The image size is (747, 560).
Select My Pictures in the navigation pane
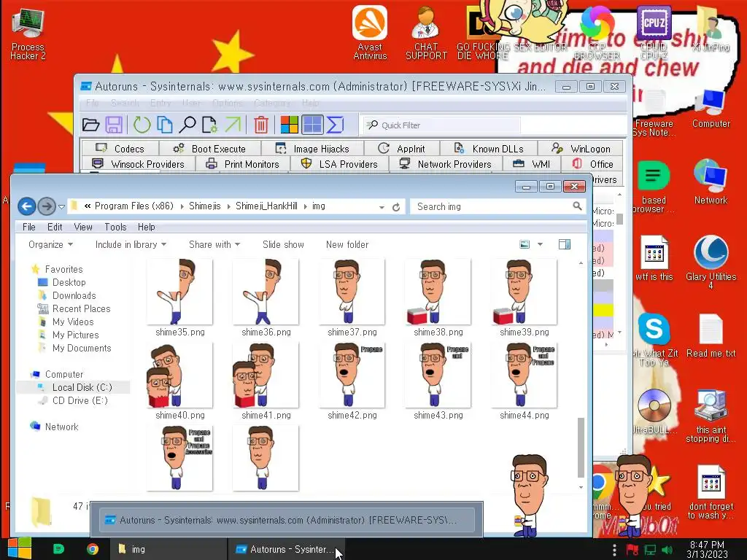[75, 335]
